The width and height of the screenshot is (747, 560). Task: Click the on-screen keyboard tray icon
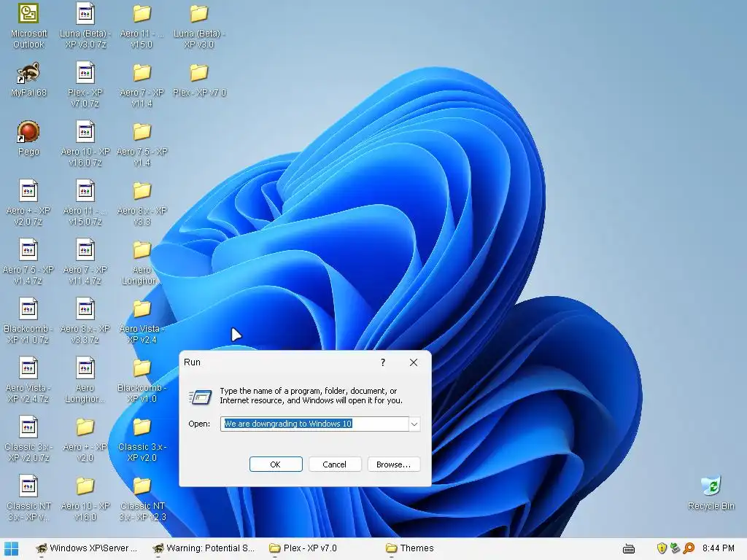(629, 548)
